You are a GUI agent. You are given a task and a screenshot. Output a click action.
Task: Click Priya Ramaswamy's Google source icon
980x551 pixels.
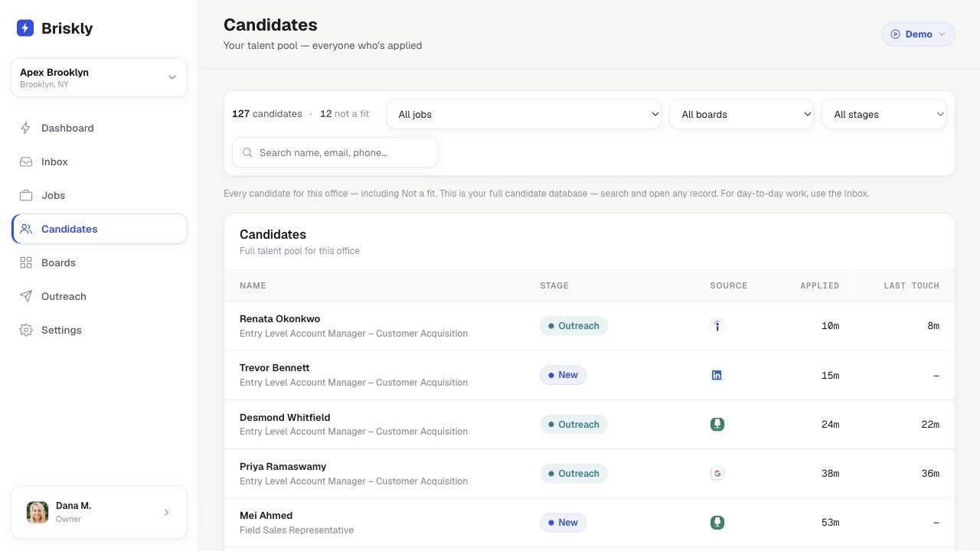click(717, 474)
